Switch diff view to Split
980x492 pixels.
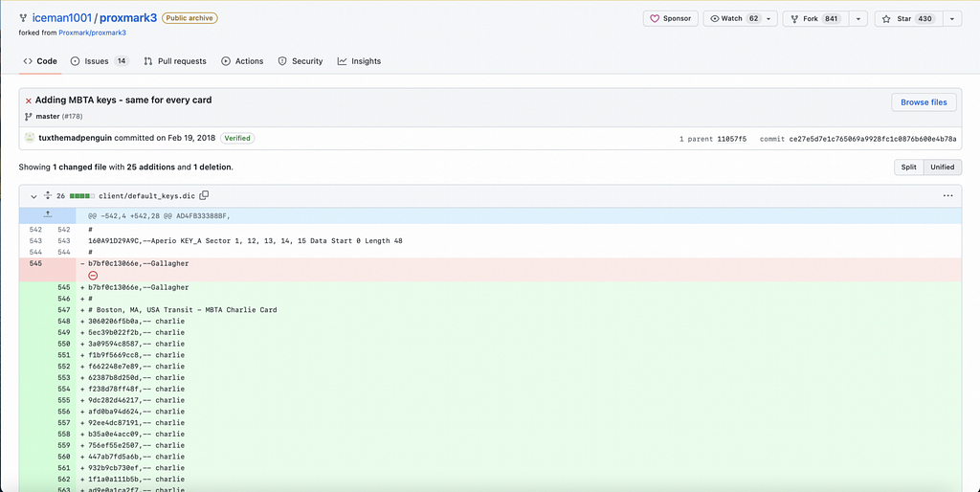coord(909,167)
